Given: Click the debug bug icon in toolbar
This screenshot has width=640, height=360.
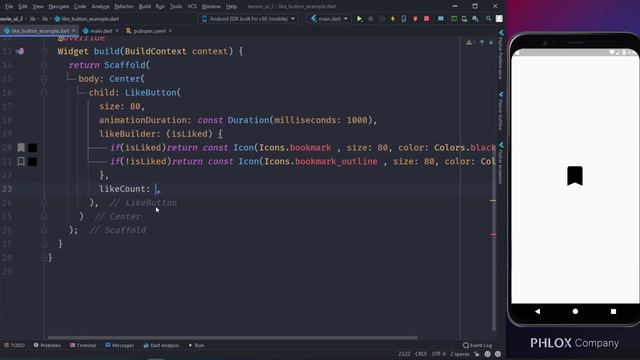Looking at the screenshot, I should click(371, 19).
